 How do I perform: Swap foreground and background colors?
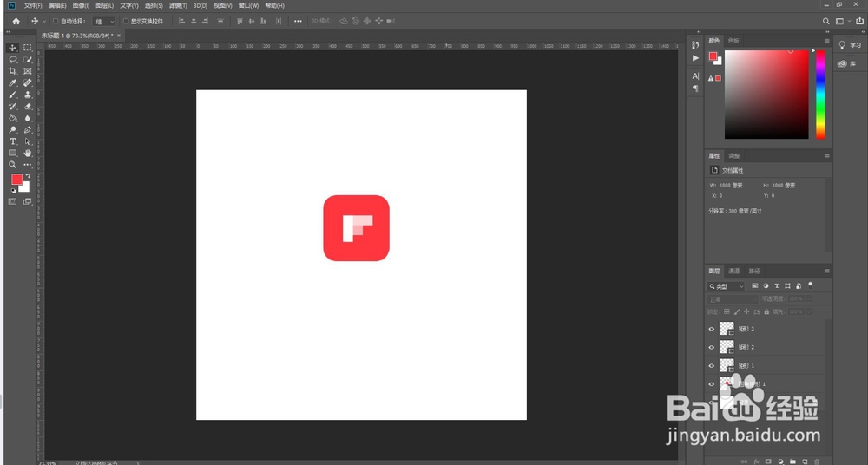(x=28, y=176)
